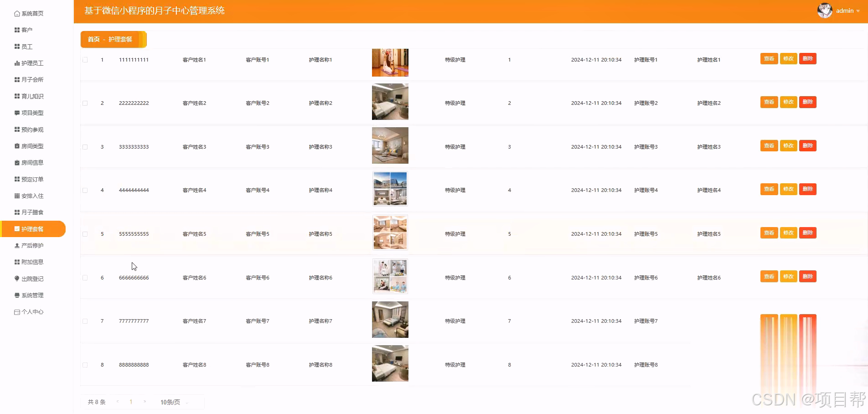
Task: Click cell 客户姓名3
Action: [x=194, y=147]
